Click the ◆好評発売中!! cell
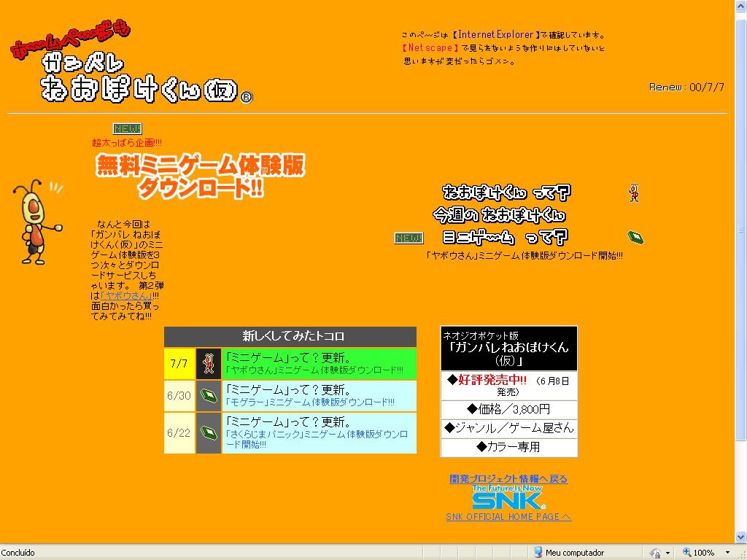This screenshot has height=560, width=747. point(508,385)
